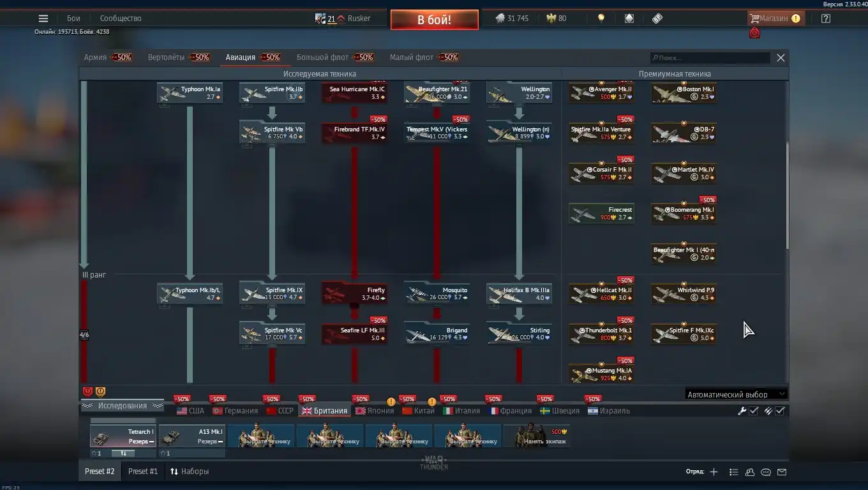Select the A13 Mk.I crew slot
Viewport: 868px width, 490px height.
click(x=191, y=436)
